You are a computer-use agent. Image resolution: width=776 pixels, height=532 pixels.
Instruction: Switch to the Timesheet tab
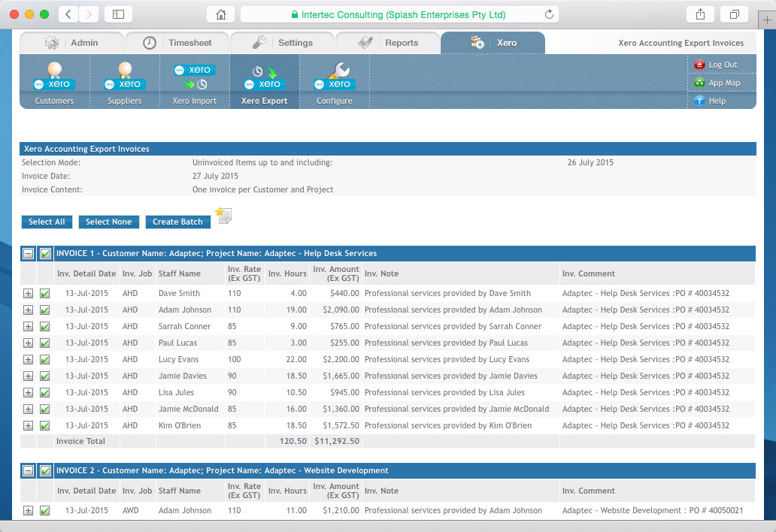pos(177,43)
